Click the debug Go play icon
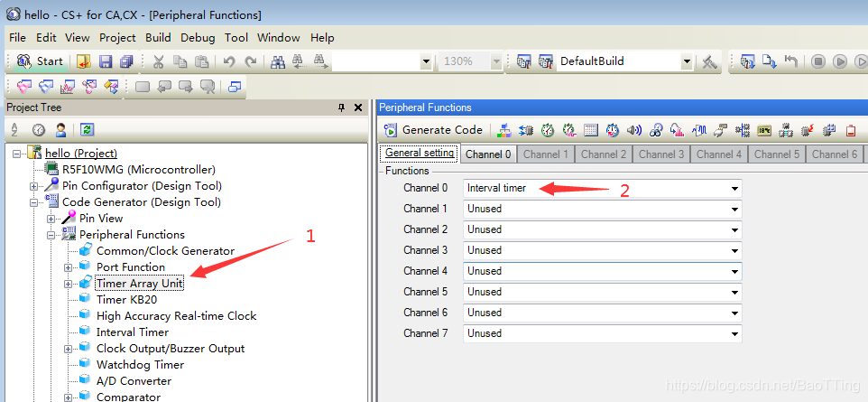The height and width of the screenshot is (402, 868). 840,61
